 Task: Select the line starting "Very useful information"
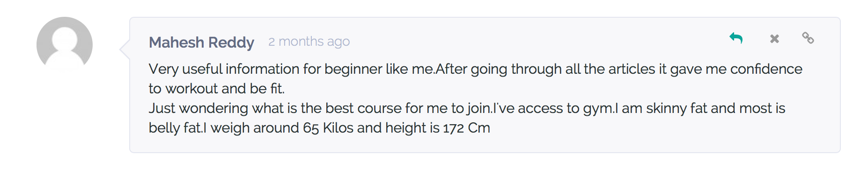pos(476,69)
